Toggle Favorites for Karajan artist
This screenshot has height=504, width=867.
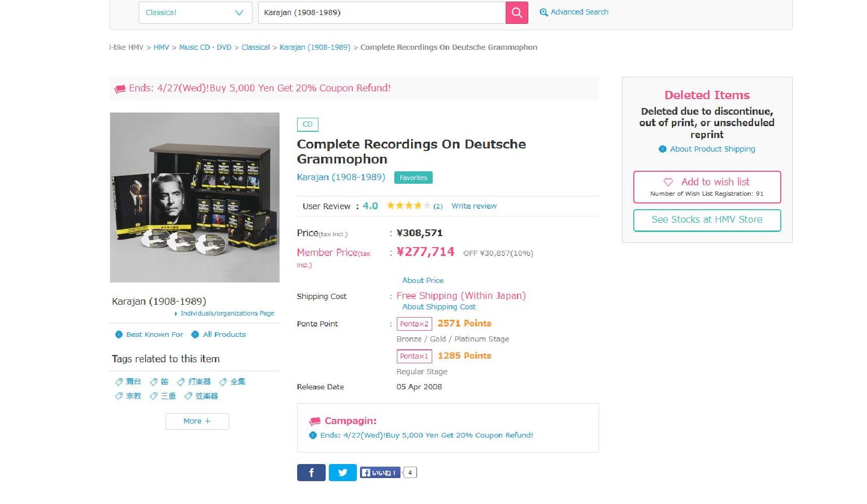tap(413, 178)
